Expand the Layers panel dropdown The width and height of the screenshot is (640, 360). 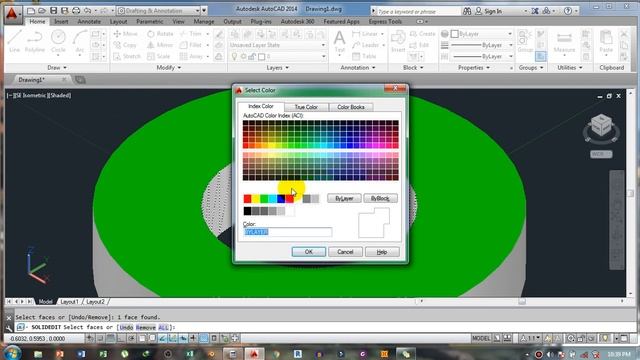(x=278, y=68)
